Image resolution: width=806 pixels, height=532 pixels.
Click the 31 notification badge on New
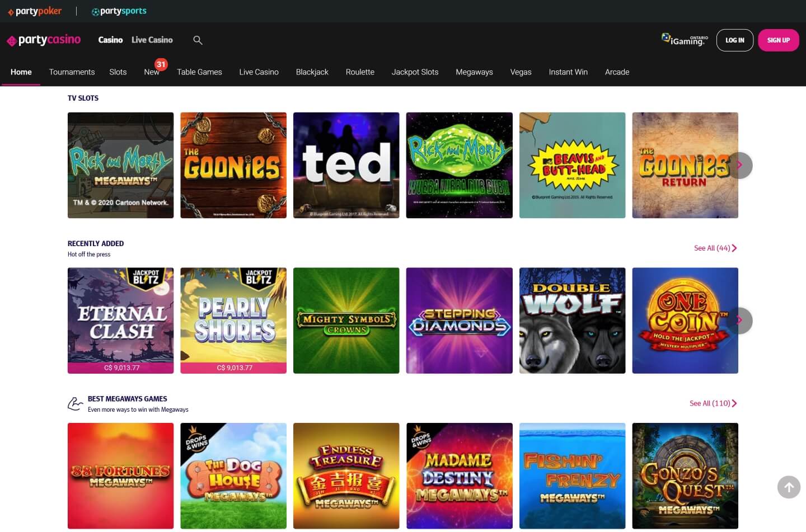[161, 64]
